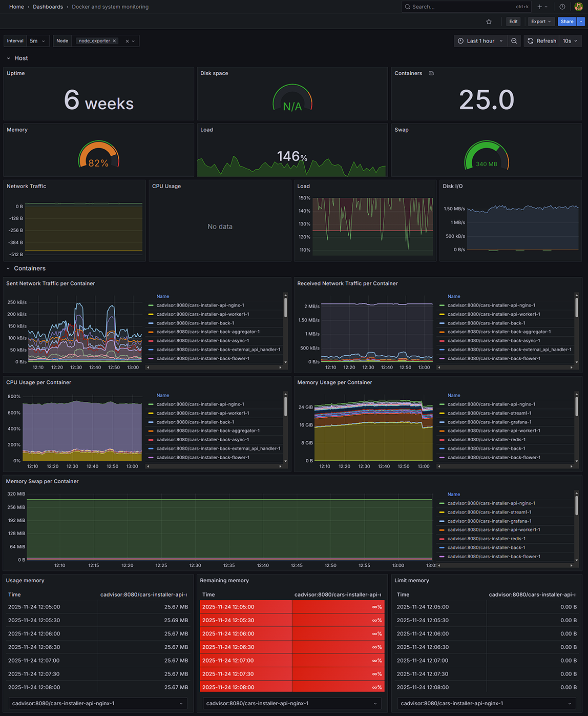Click the Share button

[566, 22]
